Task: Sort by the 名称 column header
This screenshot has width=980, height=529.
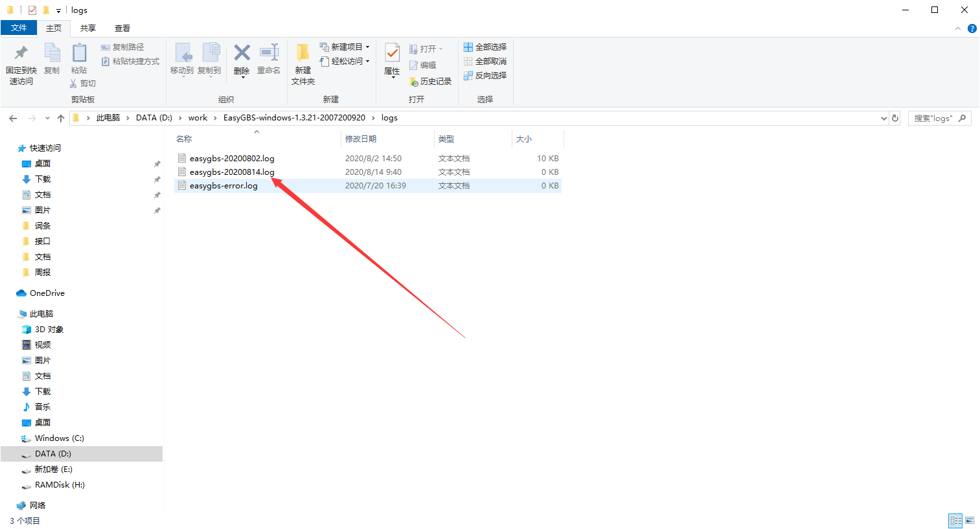Action: 256,139
